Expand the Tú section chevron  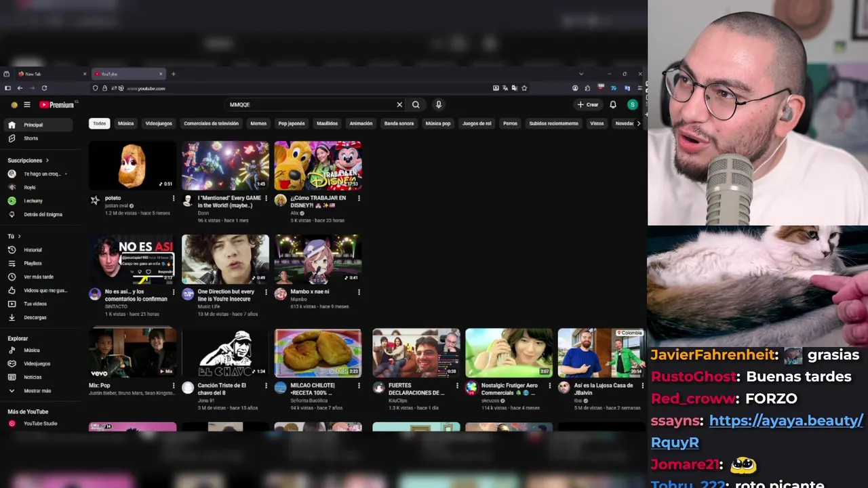[19, 236]
